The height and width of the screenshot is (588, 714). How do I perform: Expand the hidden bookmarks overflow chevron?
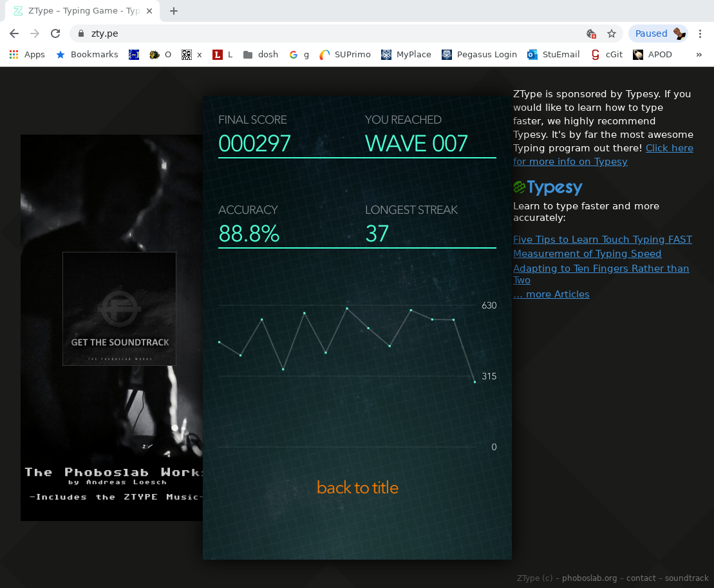click(699, 55)
